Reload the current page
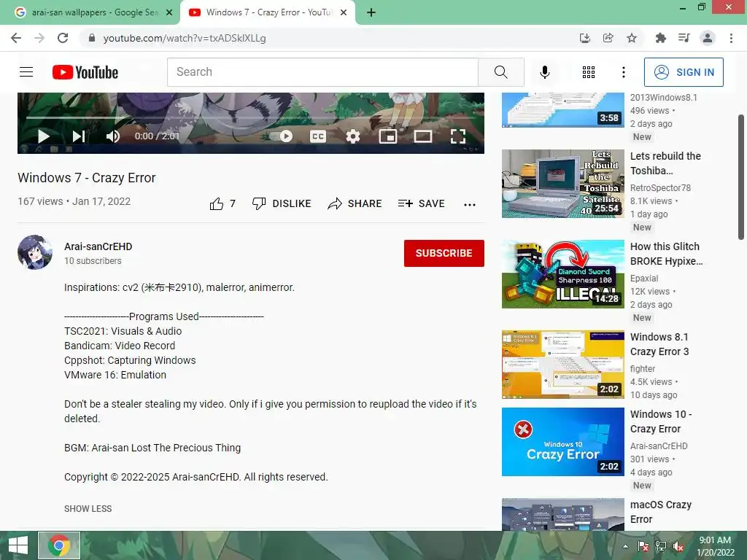Viewport: 747px width, 560px height. click(63, 38)
